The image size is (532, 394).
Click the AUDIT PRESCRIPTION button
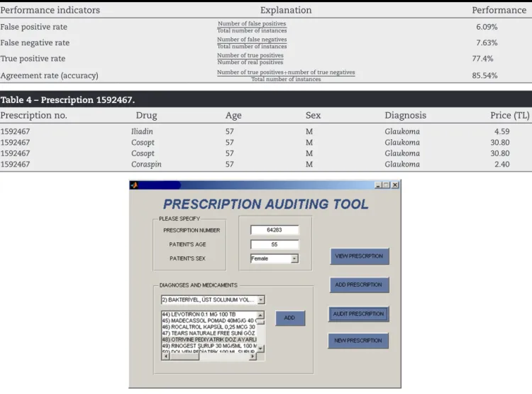pyautogui.click(x=359, y=314)
